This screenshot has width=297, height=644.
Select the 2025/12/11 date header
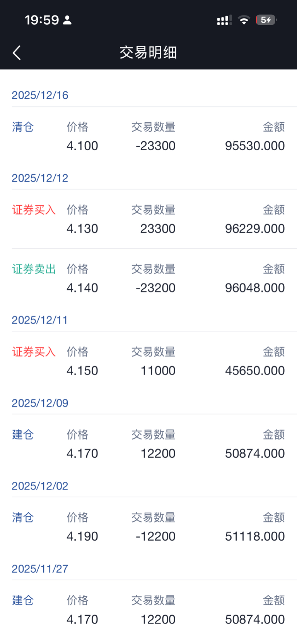40,320
